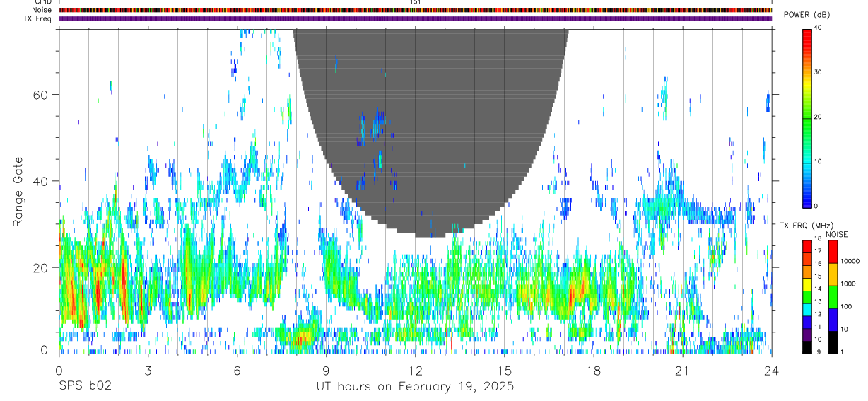Click the Noise row label at top left

tap(42, 10)
